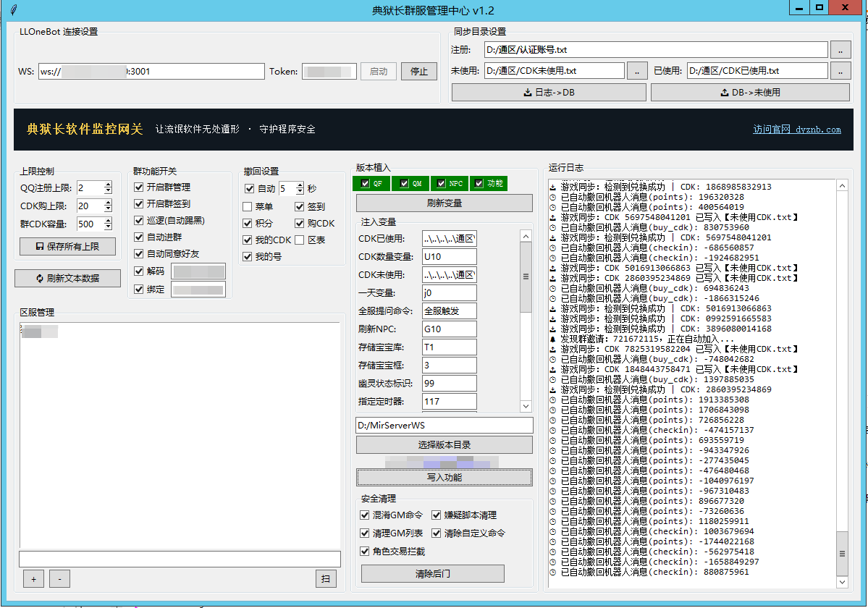Toggle the QF version checkbox

365,183
